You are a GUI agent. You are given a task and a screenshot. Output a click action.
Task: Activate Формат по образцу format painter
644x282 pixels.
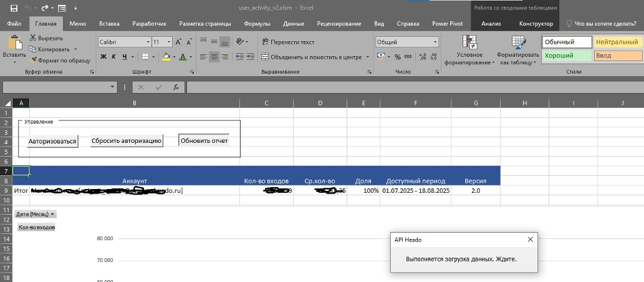[60, 61]
